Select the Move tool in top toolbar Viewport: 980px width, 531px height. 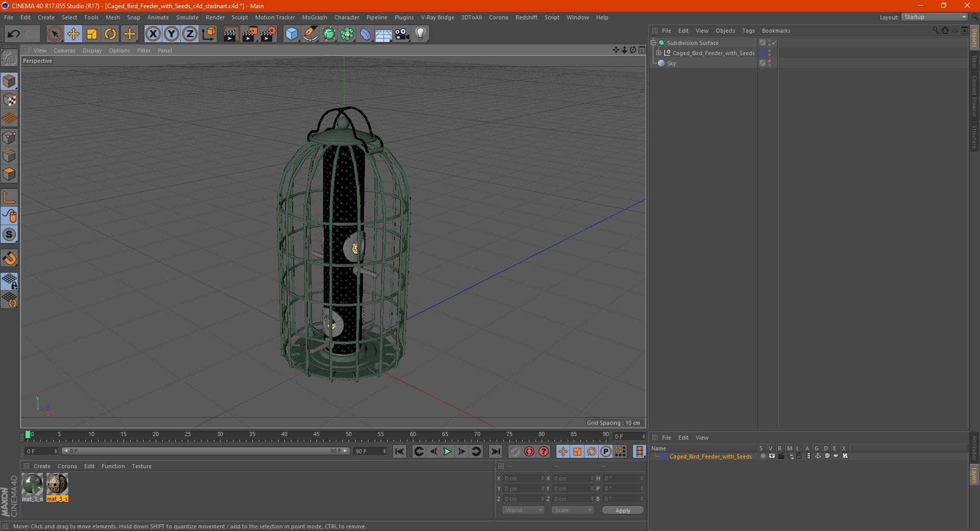click(x=73, y=34)
